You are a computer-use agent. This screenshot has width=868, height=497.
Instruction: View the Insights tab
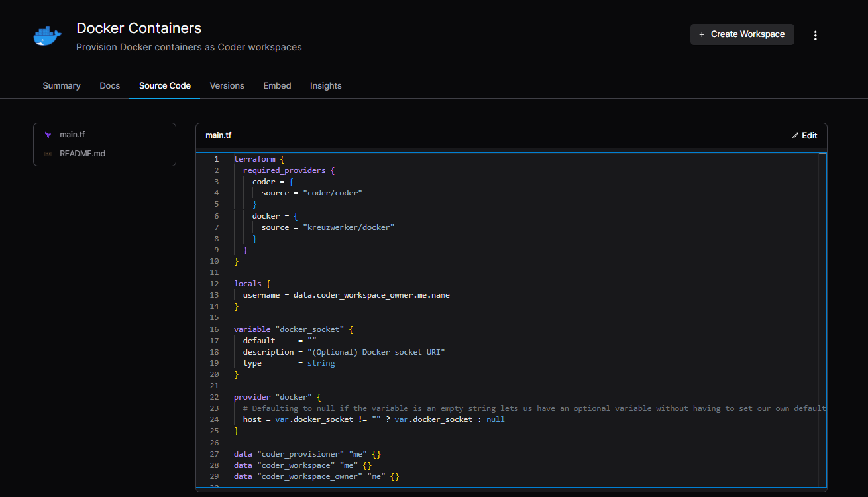326,86
